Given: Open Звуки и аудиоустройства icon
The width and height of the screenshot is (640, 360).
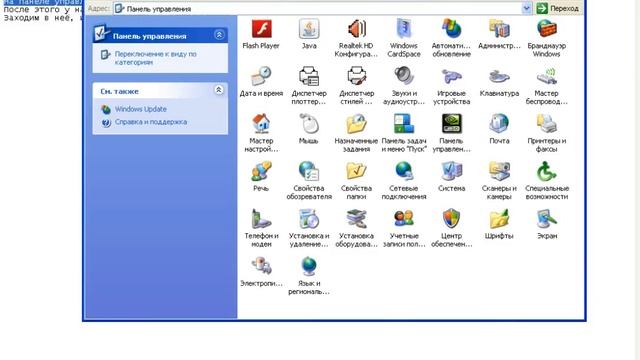Looking at the screenshot, I should click(x=404, y=76).
